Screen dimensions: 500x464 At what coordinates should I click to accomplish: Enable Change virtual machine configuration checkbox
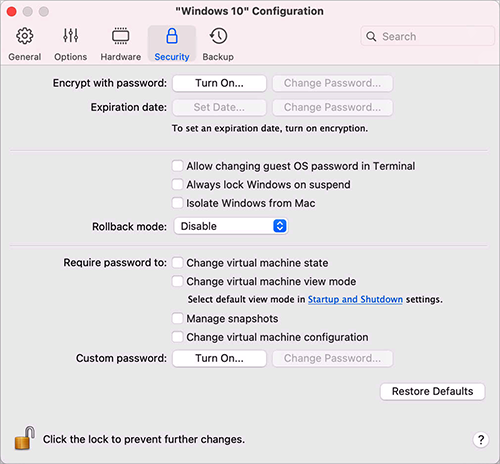[x=177, y=337]
